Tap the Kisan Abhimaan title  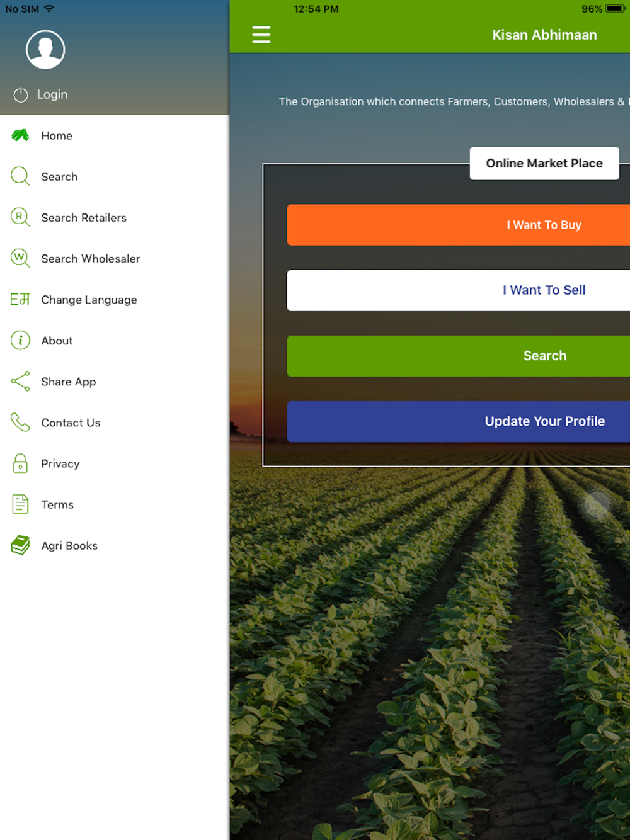click(x=544, y=35)
